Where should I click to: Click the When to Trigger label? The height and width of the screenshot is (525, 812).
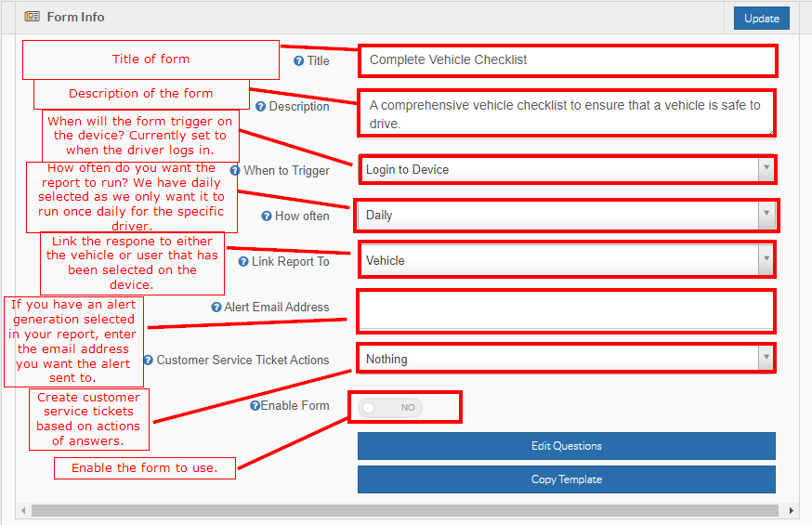point(286,170)
